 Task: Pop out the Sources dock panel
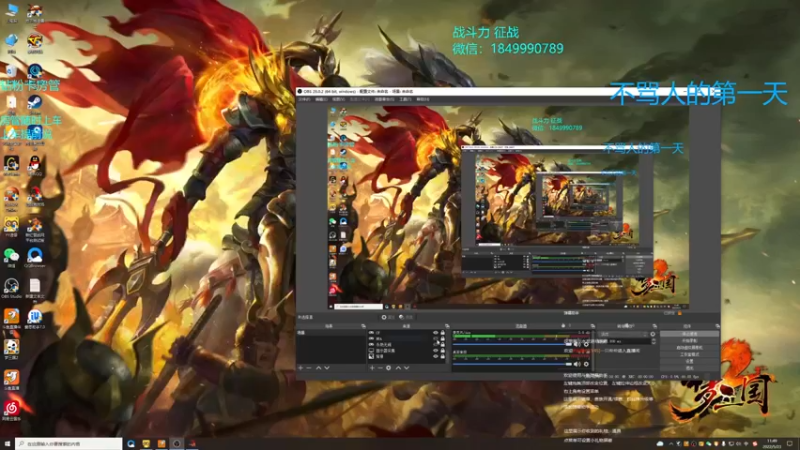[447, 326]
